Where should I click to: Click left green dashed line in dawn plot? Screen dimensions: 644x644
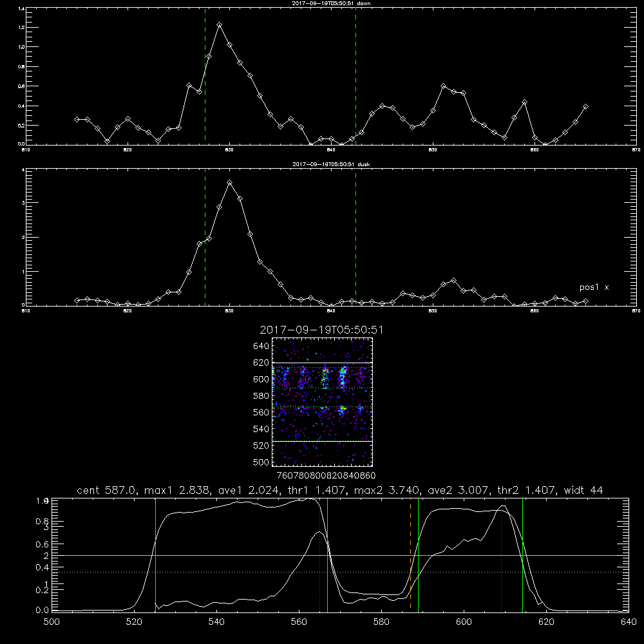(x=205, y=76)
